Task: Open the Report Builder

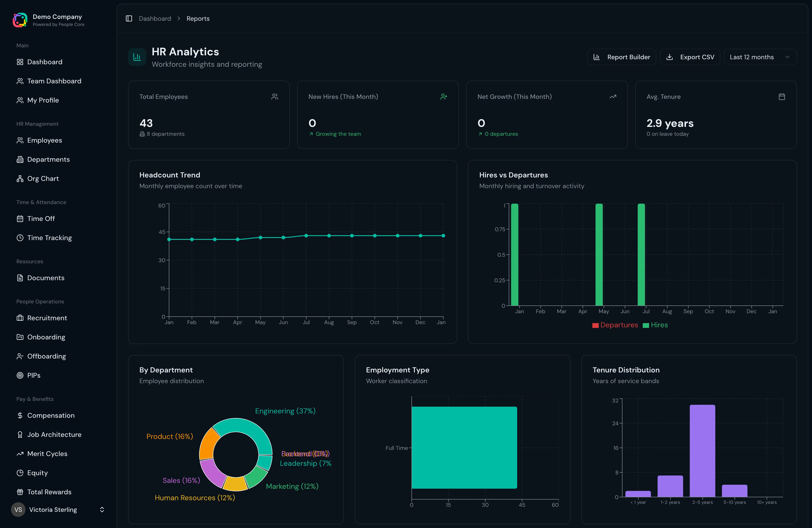Action: (621, 57)
